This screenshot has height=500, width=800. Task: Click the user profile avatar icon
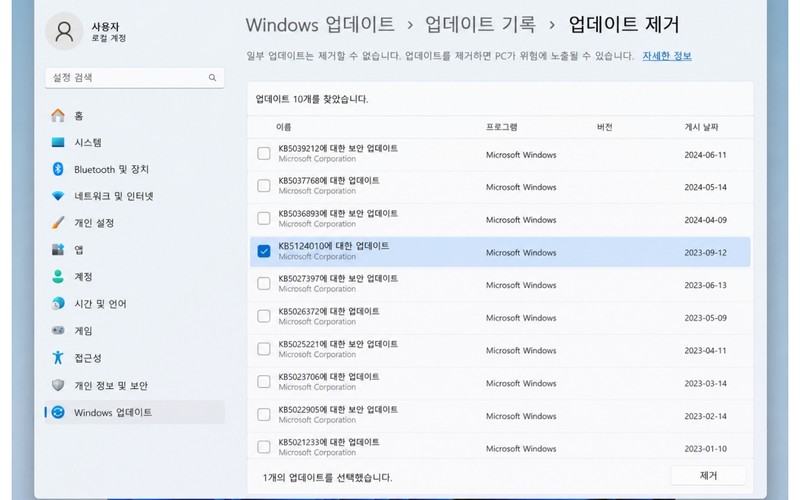point(64,32)
